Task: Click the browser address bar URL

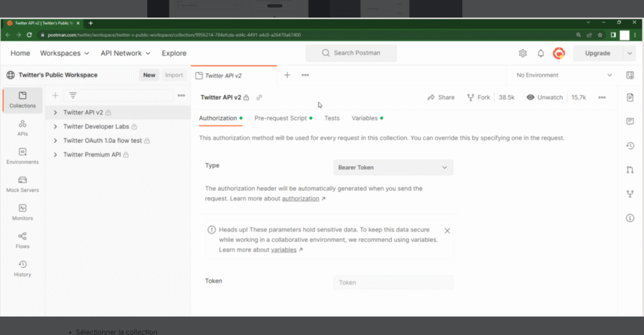Action: point(174,35)
